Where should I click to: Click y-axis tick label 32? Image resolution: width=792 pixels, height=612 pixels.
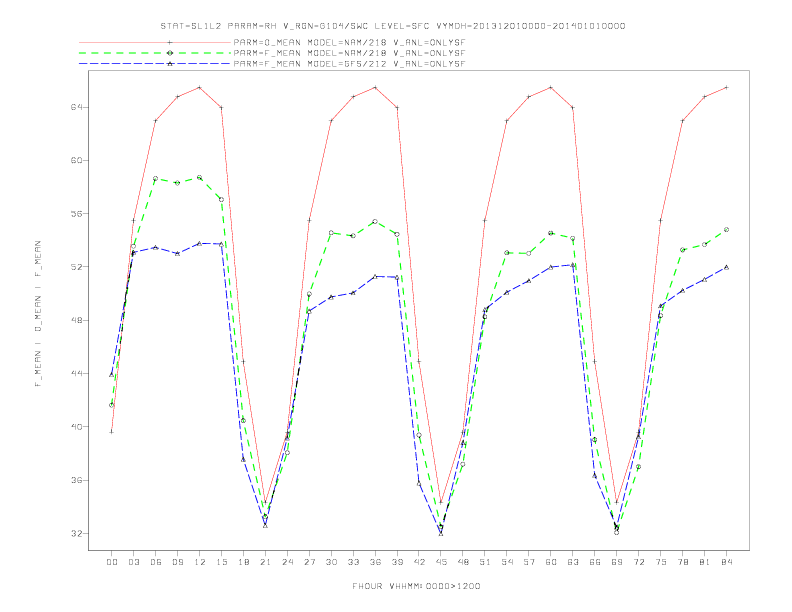(x=76, y=533)
